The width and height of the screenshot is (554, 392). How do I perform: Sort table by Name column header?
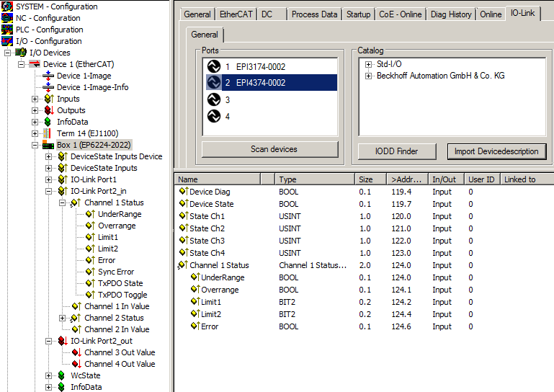coord(218,179)
